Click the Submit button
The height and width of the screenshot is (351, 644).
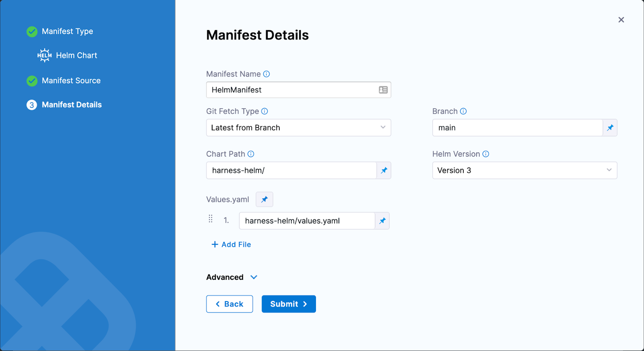click(289, 304)
